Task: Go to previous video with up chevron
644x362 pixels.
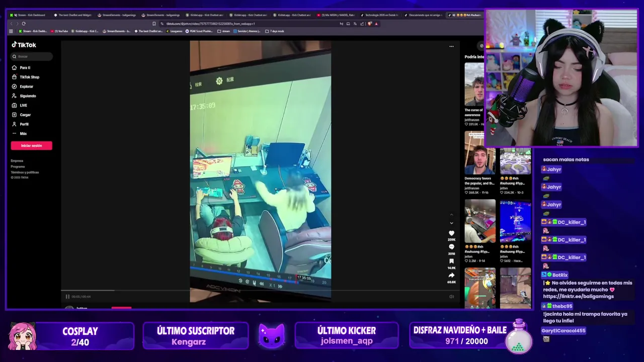Action: click(x=451, y=215)
